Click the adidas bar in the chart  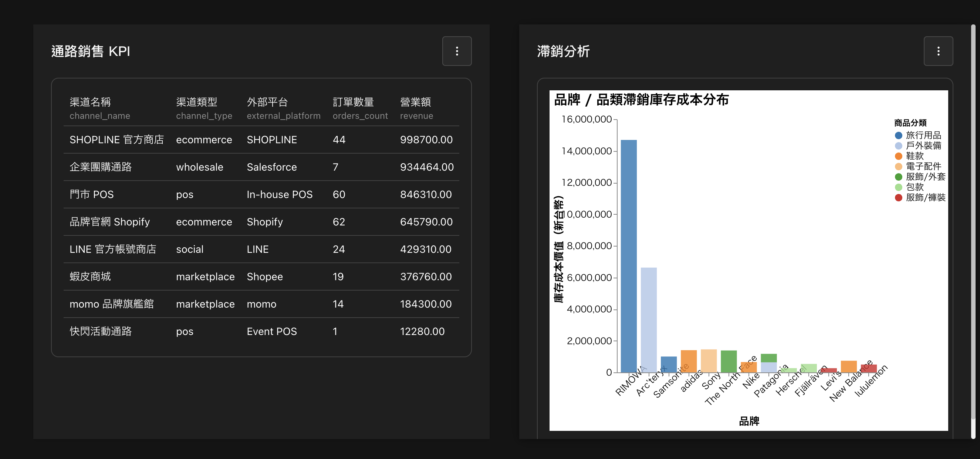click(689, 361)
